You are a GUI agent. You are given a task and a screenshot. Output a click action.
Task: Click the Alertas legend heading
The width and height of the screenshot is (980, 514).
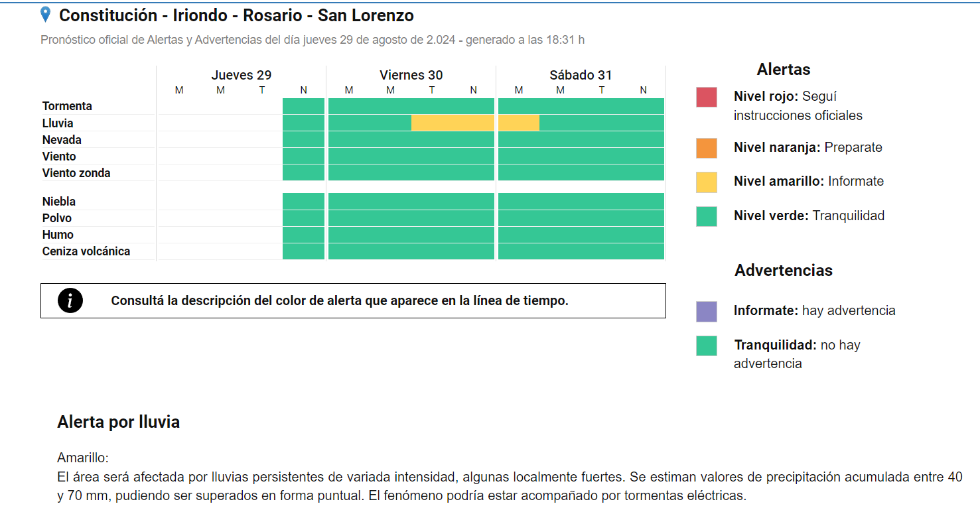784,70
